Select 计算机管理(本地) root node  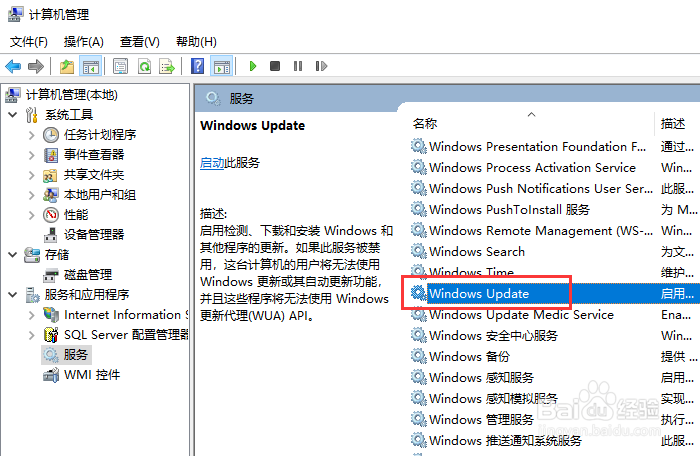(71, 95)
